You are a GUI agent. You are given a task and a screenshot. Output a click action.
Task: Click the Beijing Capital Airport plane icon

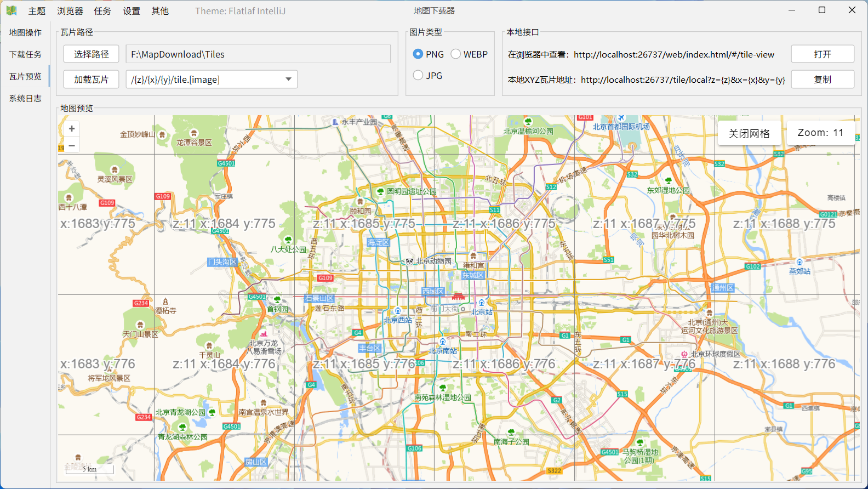pos(621,118)
